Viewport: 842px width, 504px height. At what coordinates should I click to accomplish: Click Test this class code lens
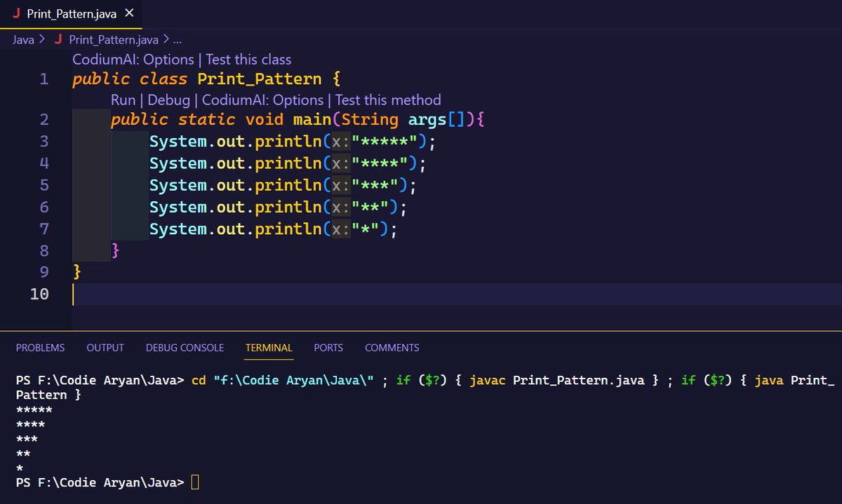coord(248,60)
